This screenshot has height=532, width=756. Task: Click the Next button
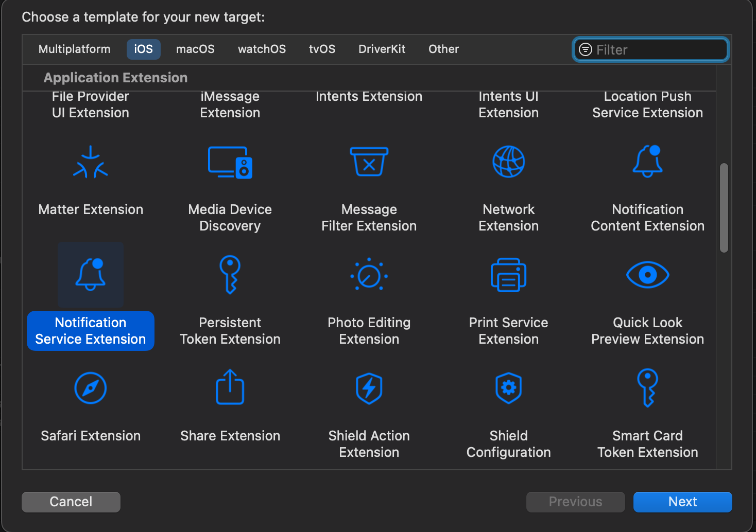pos(683,502)
